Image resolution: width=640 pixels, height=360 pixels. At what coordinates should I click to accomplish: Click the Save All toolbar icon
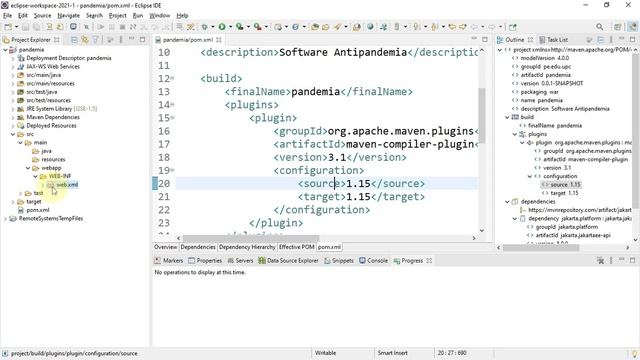click(36, 27)
